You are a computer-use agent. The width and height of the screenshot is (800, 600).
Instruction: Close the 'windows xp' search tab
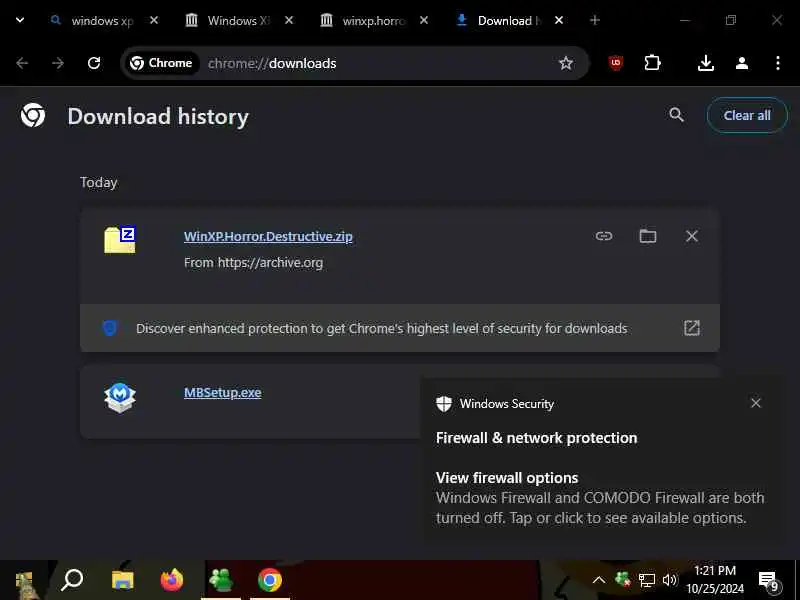click(x=154, y=20)
